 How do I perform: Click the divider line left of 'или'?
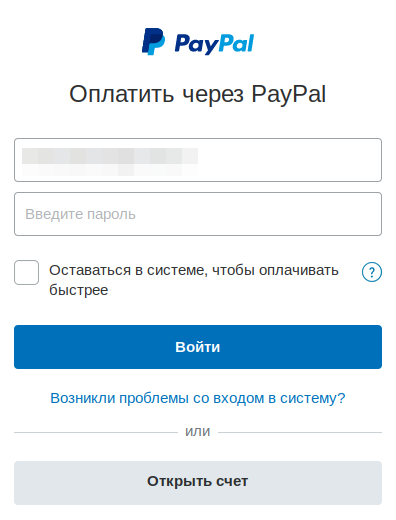tap(96, 433)
